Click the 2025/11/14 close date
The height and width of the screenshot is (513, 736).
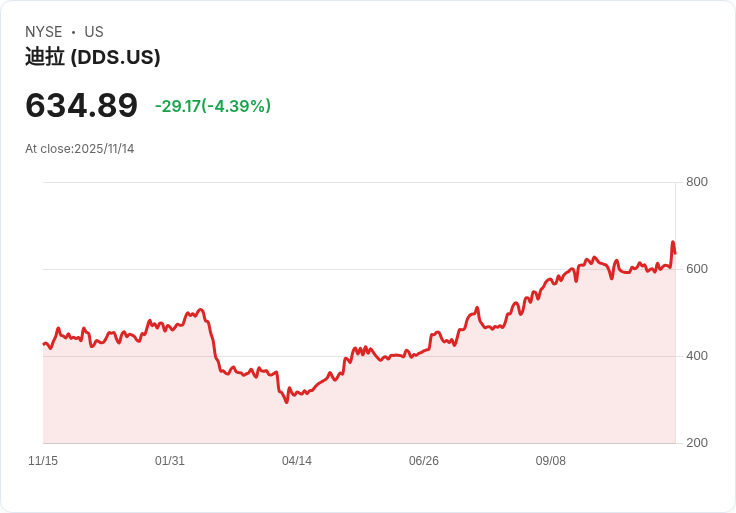[x=104, y=149]
